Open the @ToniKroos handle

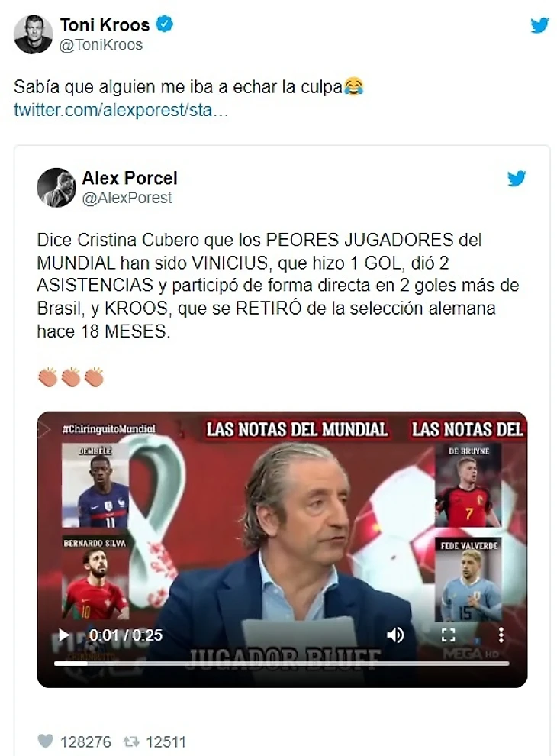pyautogui.click(x=101, y=45)
